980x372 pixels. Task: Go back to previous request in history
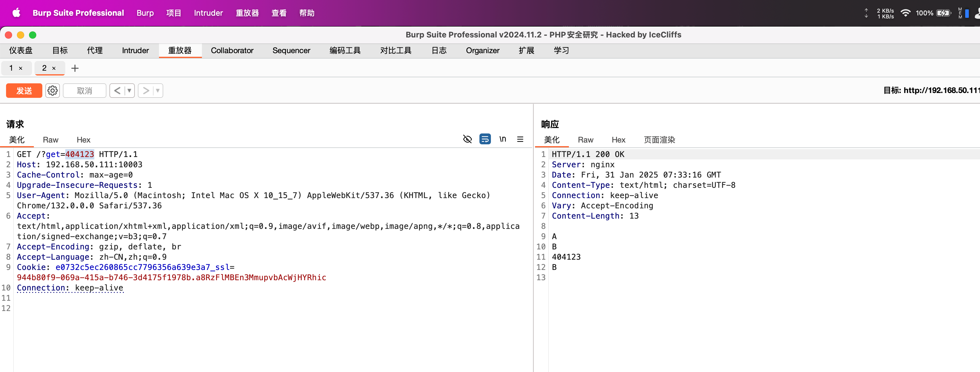[117, 91]
